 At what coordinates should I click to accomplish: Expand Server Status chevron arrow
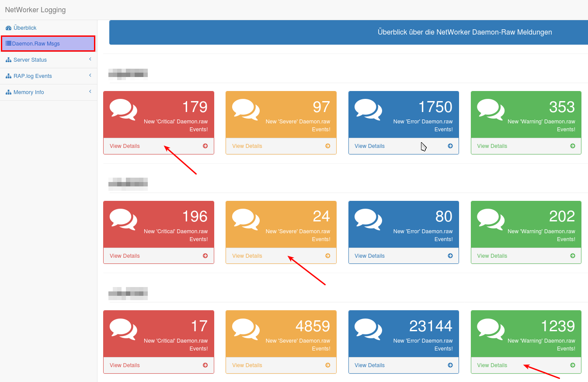pos(90,59)
